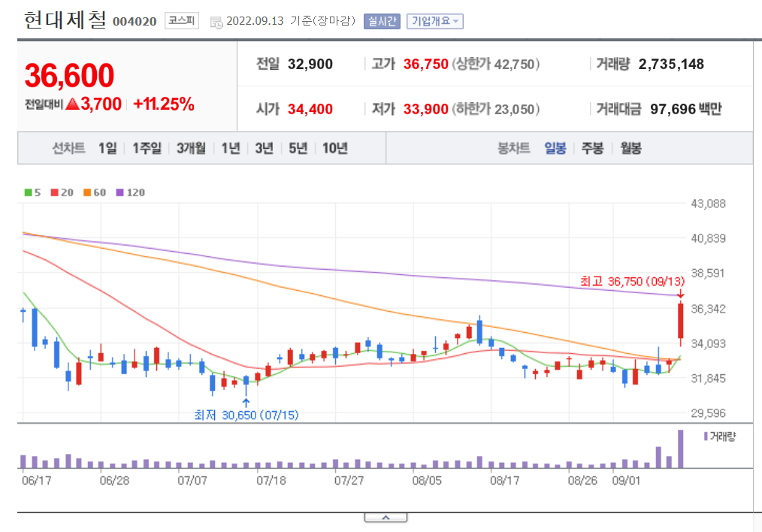Screen dimensions: 762x532
Task: Select the 3개월 line chart tab
Action: (191, 148)
